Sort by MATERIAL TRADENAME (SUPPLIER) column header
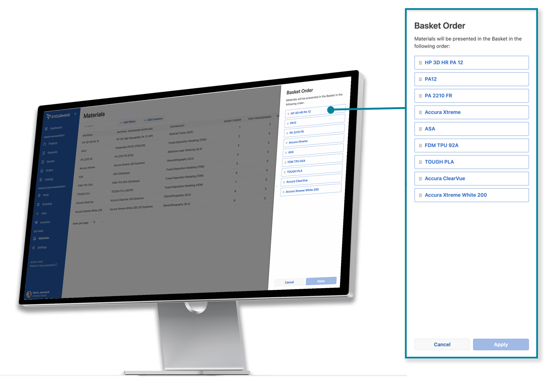 click(x=135, y=130)
